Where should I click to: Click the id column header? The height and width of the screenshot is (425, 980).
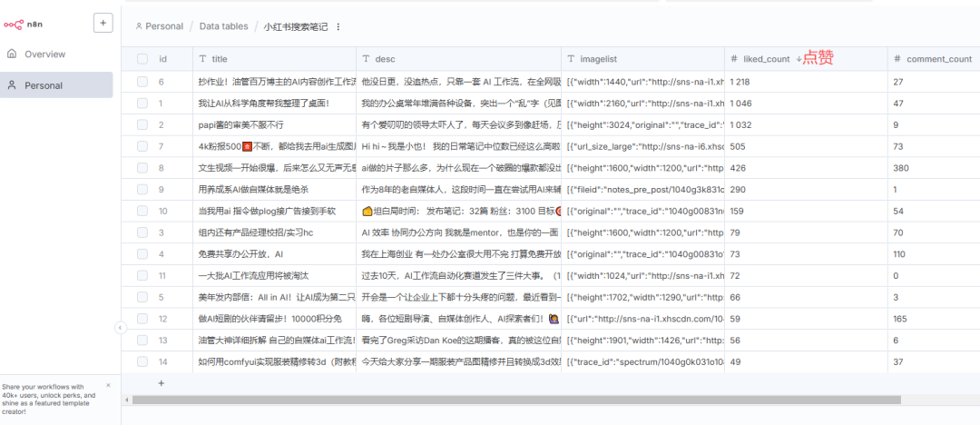click(163, 59)
